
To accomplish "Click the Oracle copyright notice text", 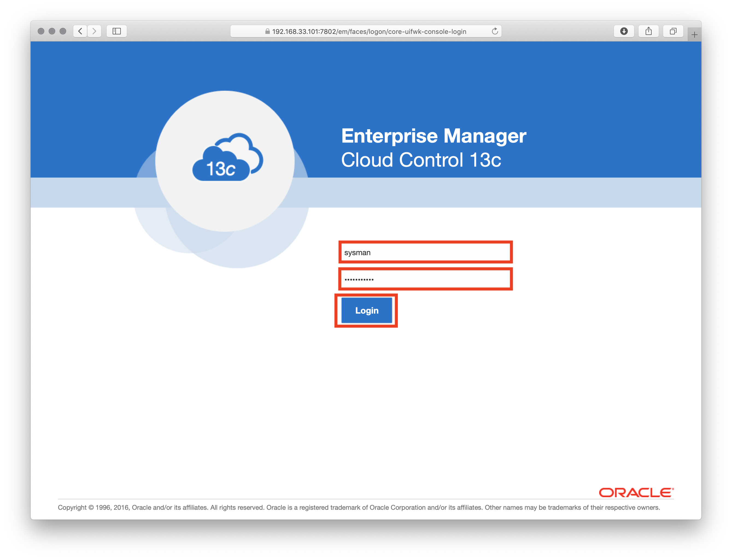I will point(359,507).
